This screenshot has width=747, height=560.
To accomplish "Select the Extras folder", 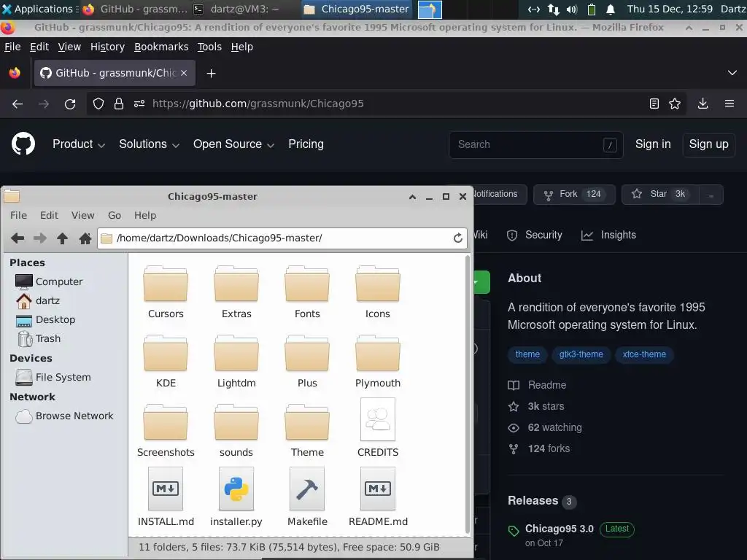I will tap(236, 292).
